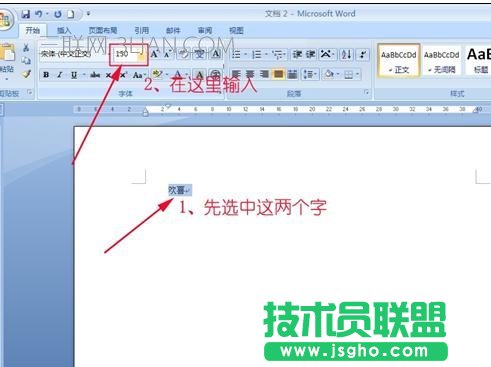This screenshot has width=491, height=367.
Task: Apply character shading
Action: click(x=200, y=74)
